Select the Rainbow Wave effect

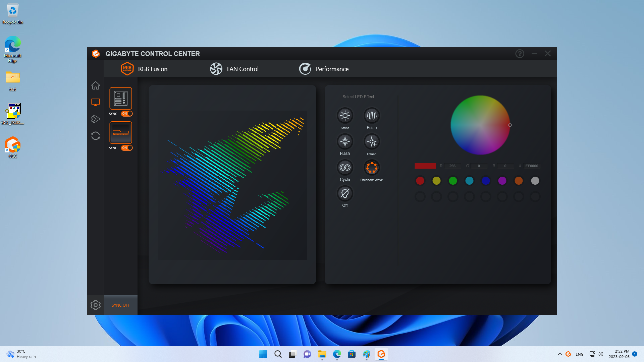(x=372, y=168)
